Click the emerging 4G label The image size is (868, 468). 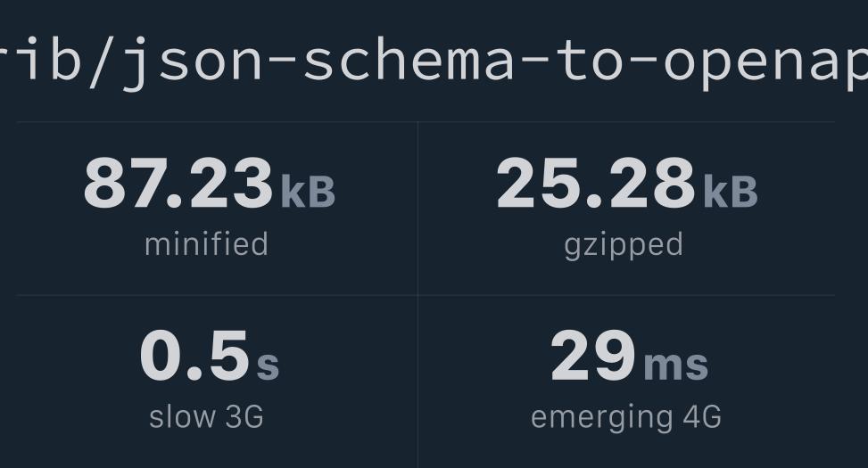(626, 418)
